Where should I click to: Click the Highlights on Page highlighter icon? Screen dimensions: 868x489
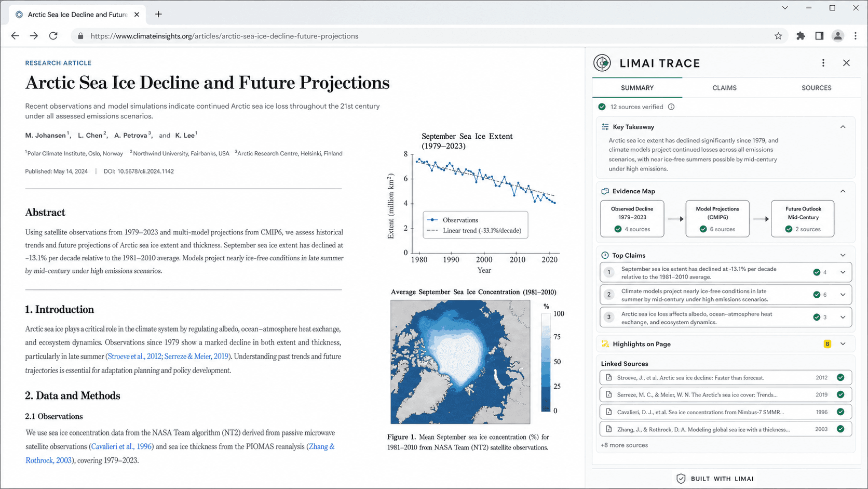[605, 344]
